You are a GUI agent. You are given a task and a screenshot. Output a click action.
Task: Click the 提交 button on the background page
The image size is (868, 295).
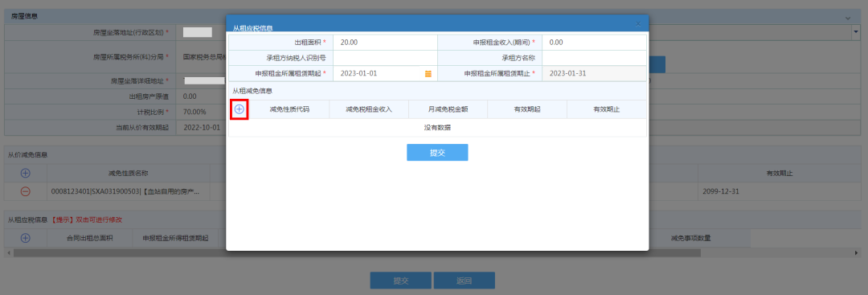(401, 281)
